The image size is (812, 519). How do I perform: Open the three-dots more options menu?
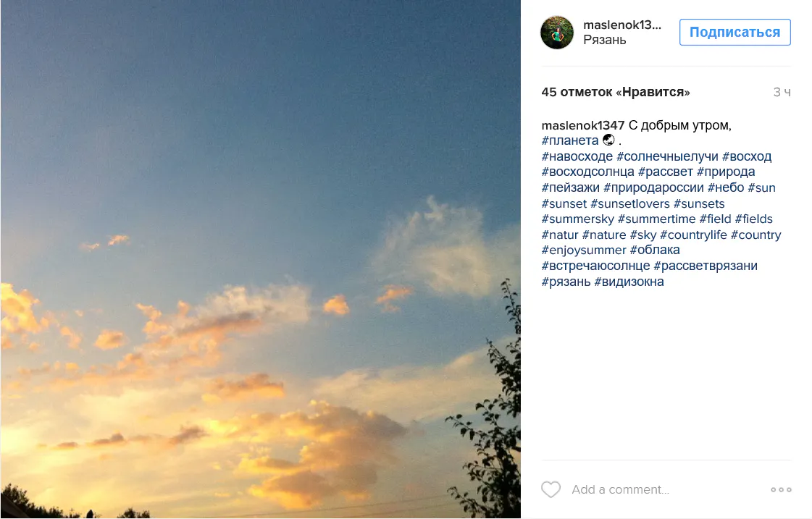tap(781, 489)
